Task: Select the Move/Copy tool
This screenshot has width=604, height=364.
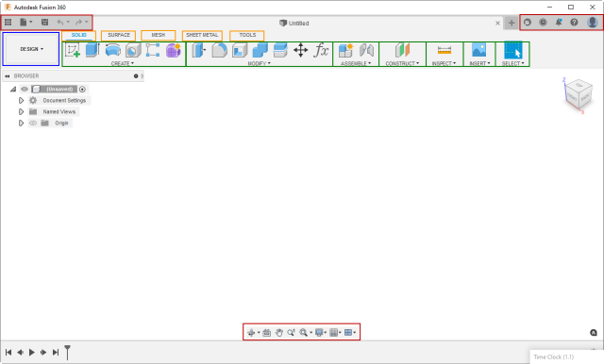Action: click(x=300, y=50)
